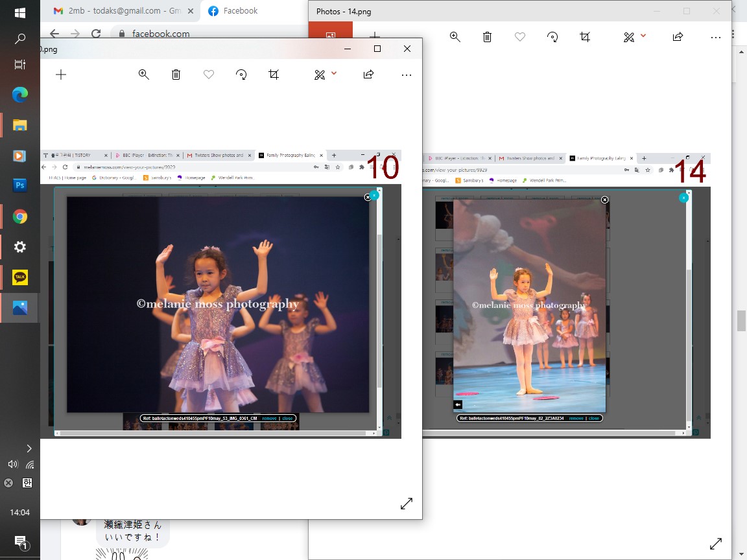Close the Gmail tab in Chrome

(191, 11)
